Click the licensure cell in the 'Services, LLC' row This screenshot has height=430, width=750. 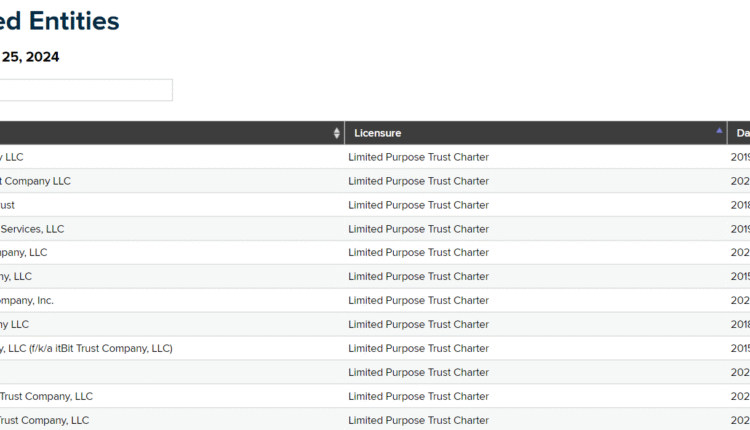(418, 229)
